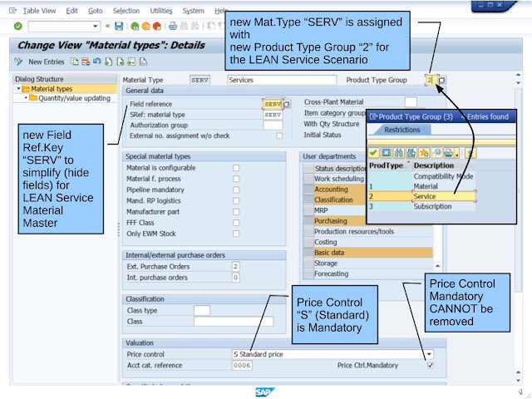Select the Subscription row in popup

pyautogui.click(x=421, y=206)
